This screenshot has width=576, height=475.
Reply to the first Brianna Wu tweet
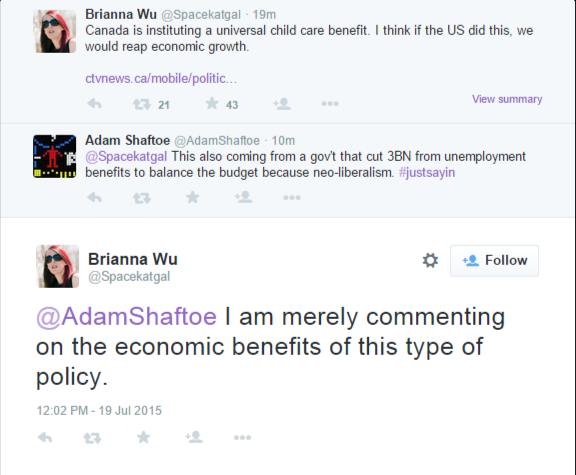pos(94,104)
